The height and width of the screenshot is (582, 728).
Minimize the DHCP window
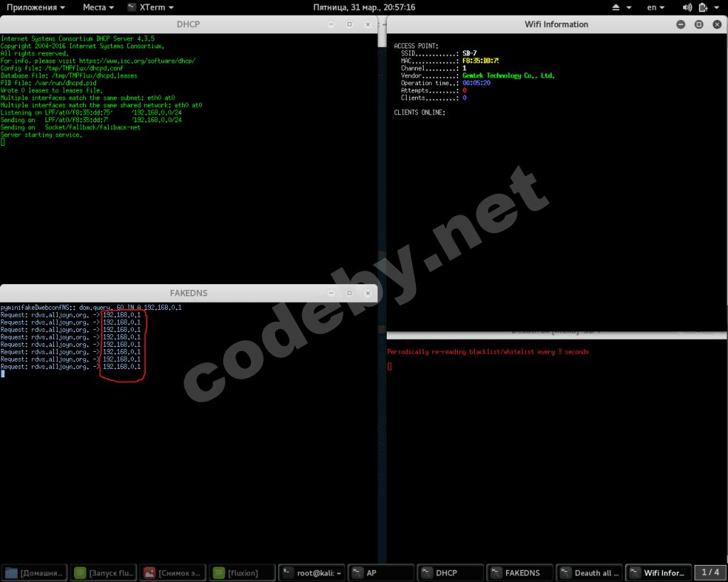point(331,24)
